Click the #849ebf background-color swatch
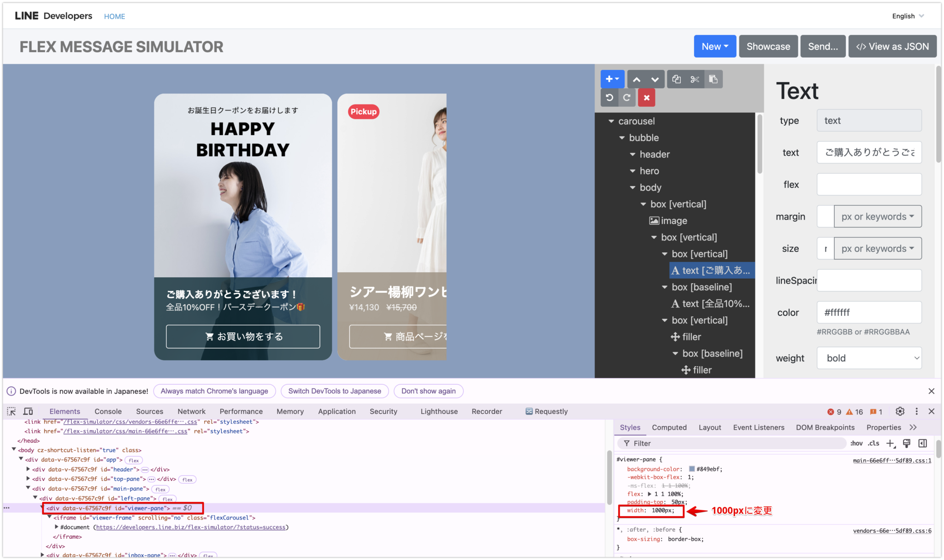The width and height of the screenshot is (944, 560). 691,469
